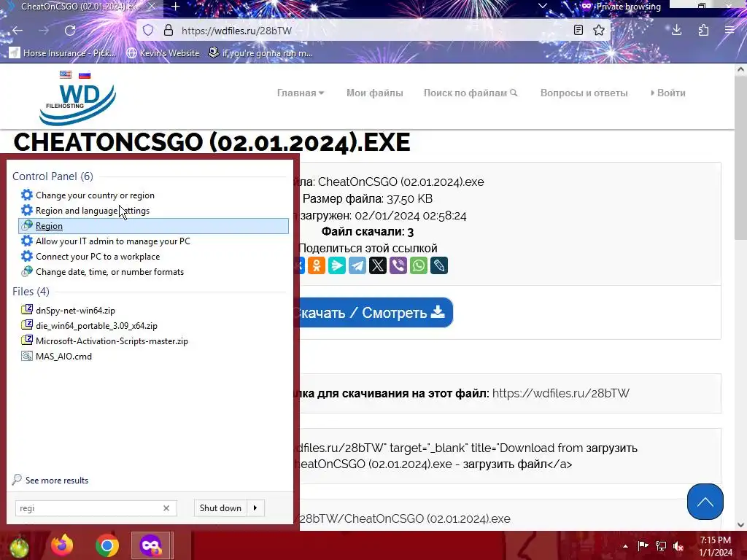
Task: Share link via LiveJournal pencil icon
Action: (439, 265)
